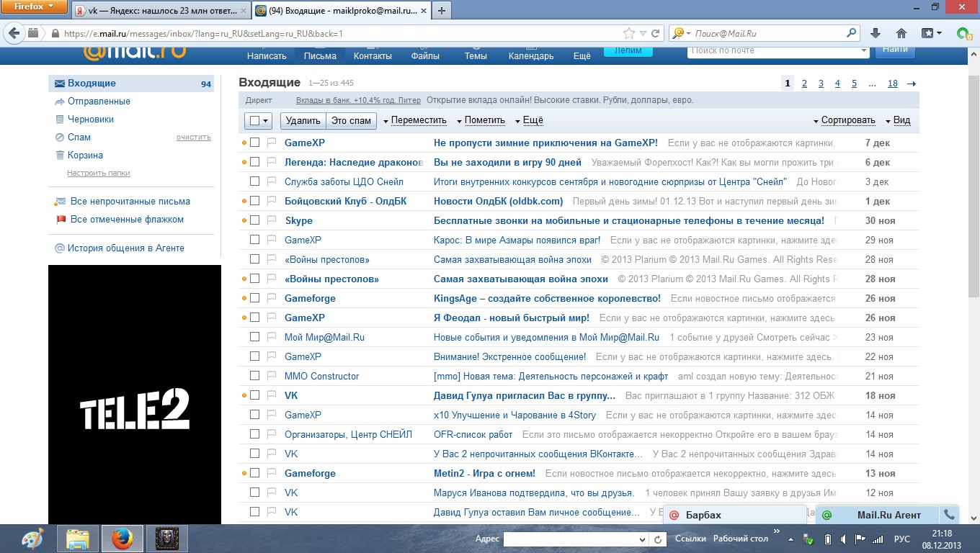Open the Сортировать dropdown

pyautogui.click(x=844, y=121)
